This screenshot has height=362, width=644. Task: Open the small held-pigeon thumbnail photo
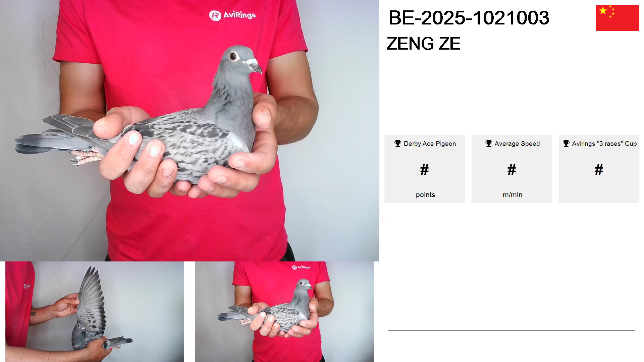[x=284, y=312]
